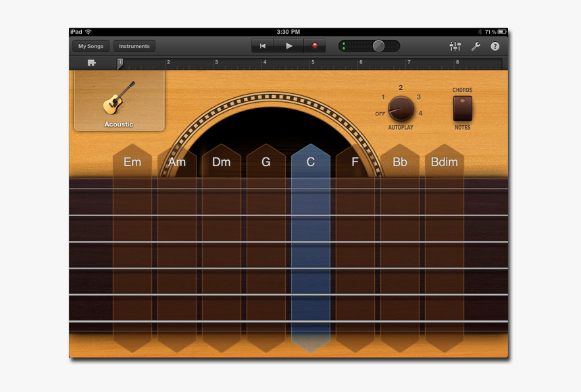Play the G chord strip
The width and height of the screenshot is (581, 392).
(x=266, y=248)
